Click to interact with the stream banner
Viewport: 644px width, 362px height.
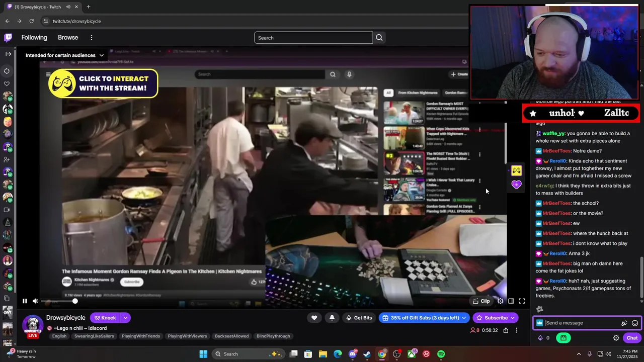click(x=103, y=83)
